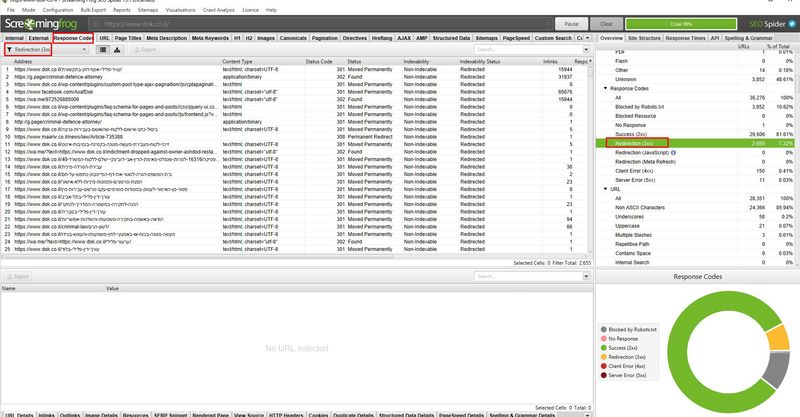Pause the crawl

[571, 23]
